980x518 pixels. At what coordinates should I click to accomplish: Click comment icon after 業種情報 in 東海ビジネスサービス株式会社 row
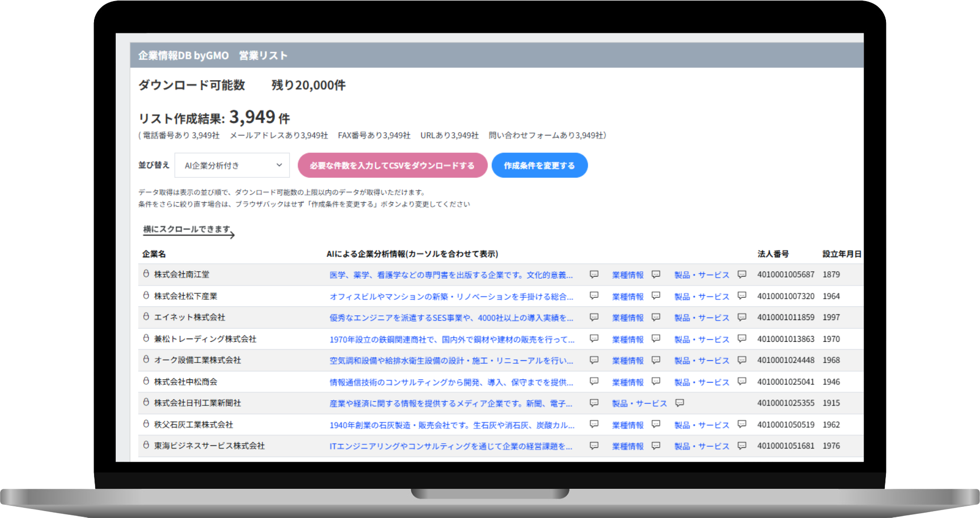coord(656,446)
